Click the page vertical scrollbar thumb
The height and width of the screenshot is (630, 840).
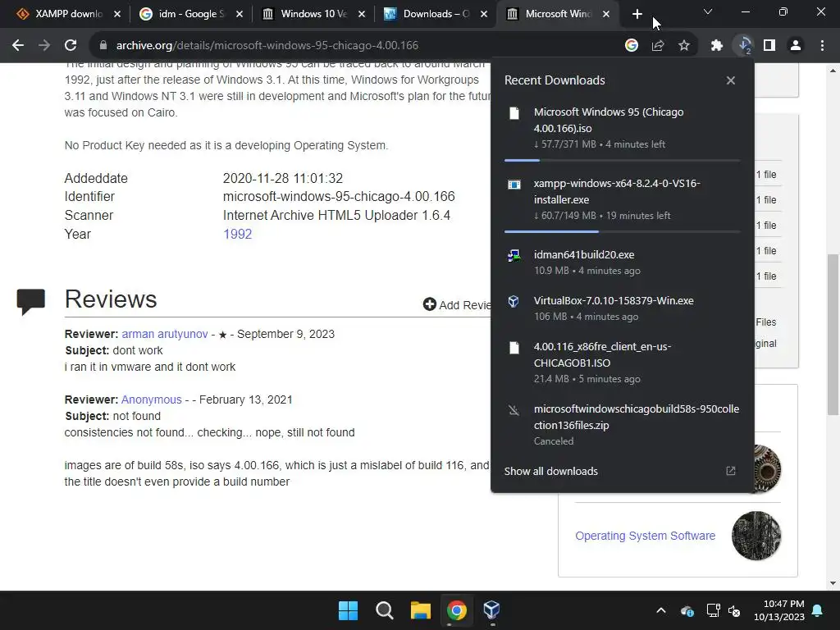(x=833, y=335)
